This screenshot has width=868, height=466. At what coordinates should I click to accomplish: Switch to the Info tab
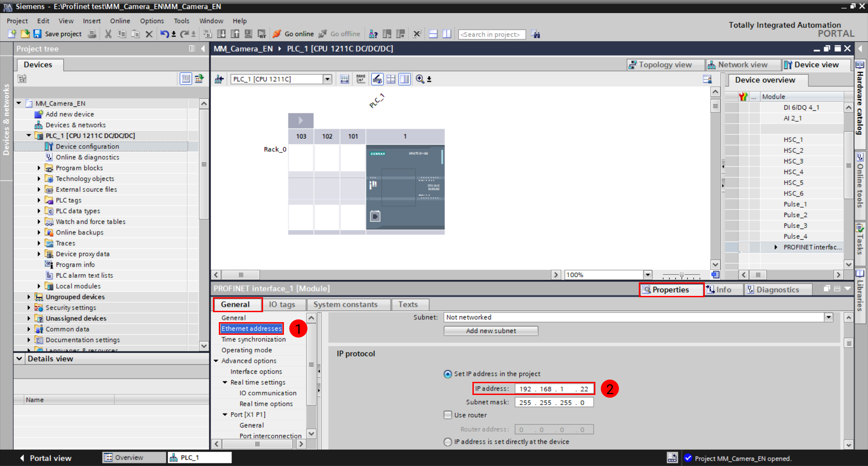pyautogui.click(x=723, y=290)
